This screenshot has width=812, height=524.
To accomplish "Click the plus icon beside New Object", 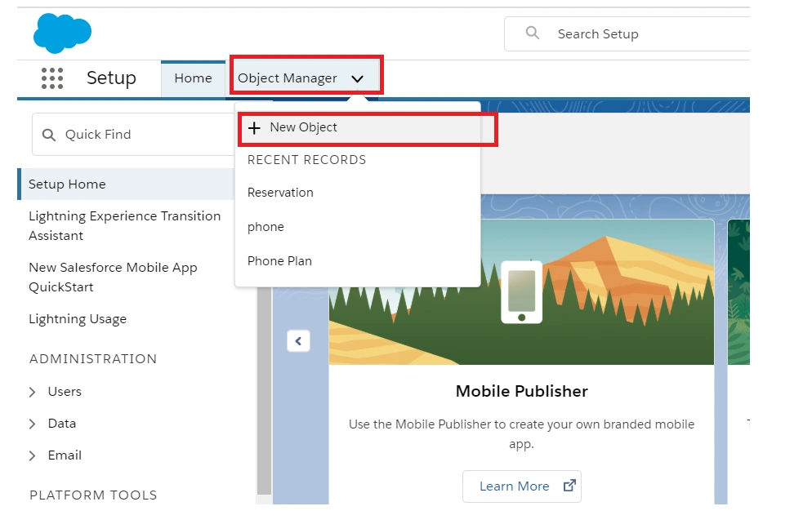I will point(254,128).
